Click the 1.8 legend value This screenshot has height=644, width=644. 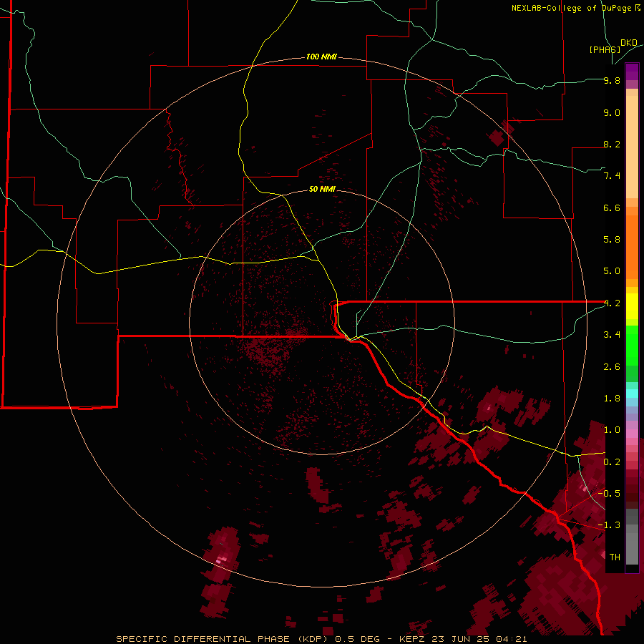[x=612, y=399]
